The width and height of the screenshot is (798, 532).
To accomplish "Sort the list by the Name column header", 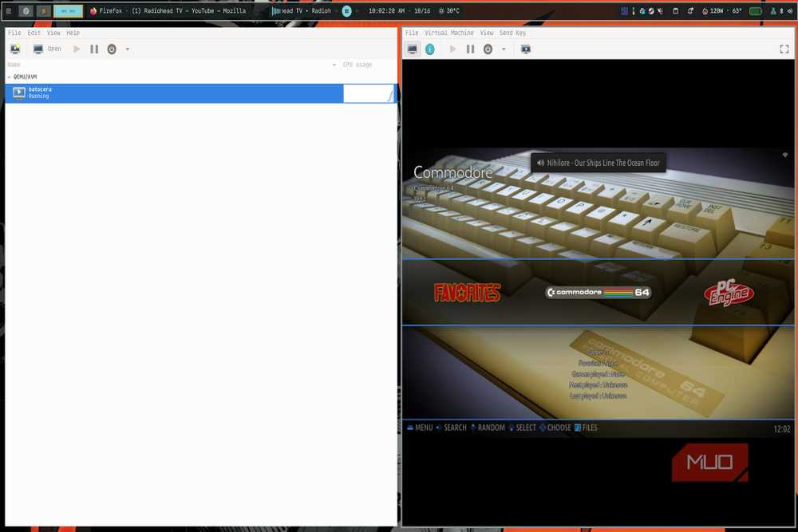I will pos(14,65).
